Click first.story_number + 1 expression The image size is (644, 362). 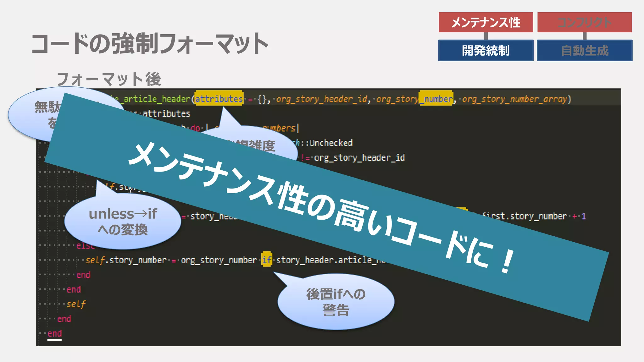(x=534, y=216)
